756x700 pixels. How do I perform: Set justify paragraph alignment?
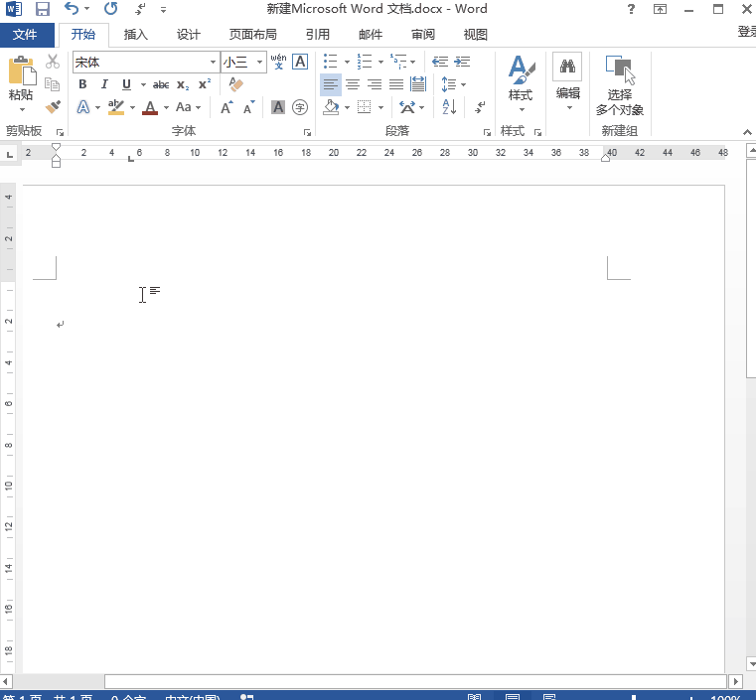pos(396,84)
